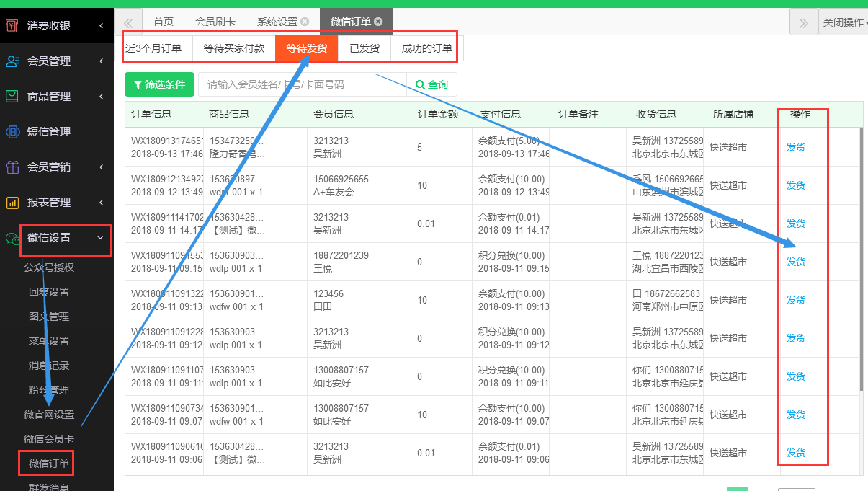The width and height of the screenshot is (868, 491).
Task: Click the 微信设置 WeChat icon
Action: (12, 237)
